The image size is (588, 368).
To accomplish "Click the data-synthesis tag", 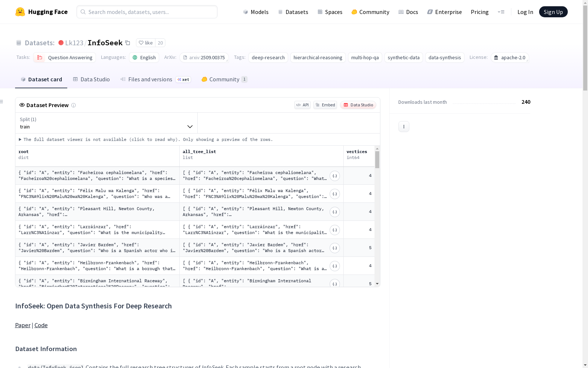I will click(445, 57).
